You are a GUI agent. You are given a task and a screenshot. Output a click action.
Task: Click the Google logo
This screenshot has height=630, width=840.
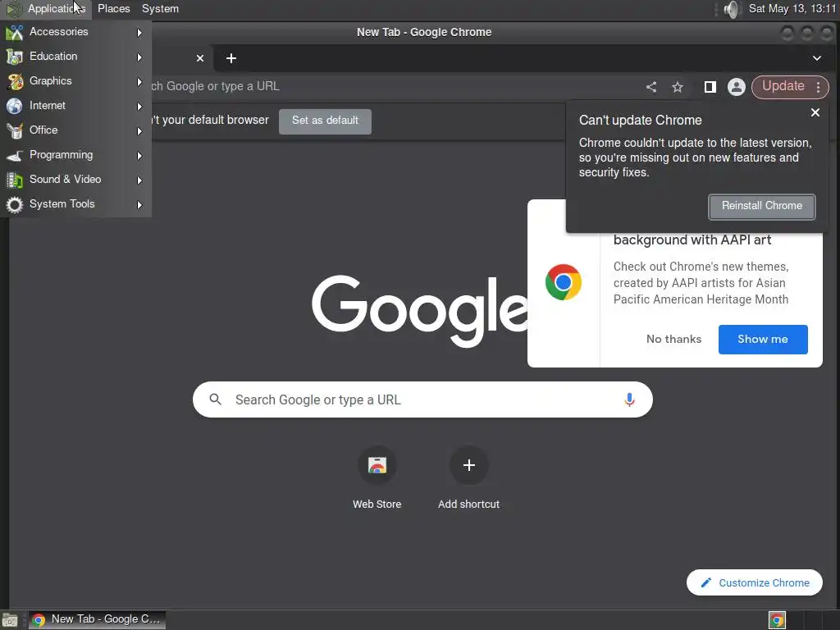(419, 311)
